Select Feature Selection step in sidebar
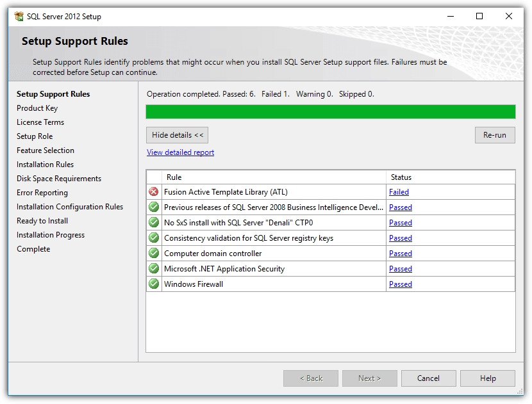This screenshot has width=532, height=404. point(46,150)
